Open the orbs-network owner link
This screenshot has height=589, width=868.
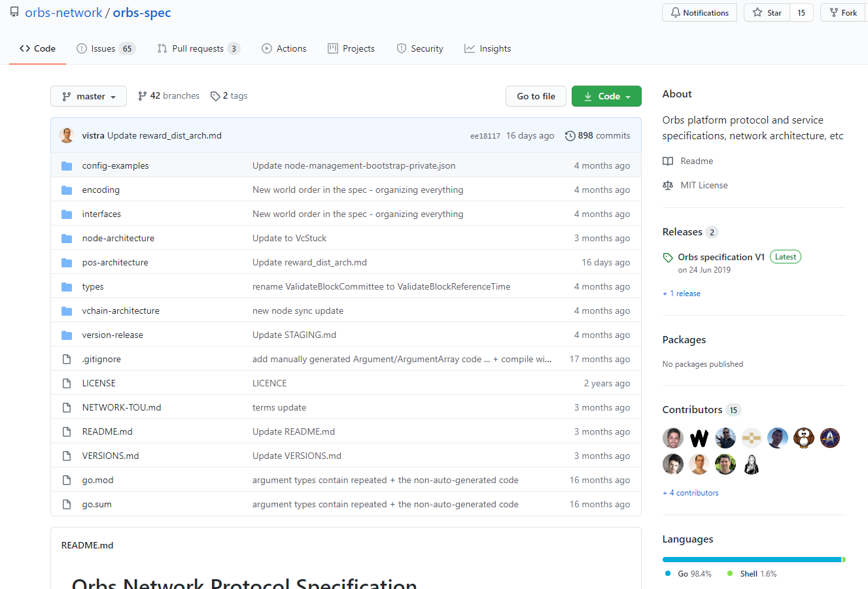(63, 12)
